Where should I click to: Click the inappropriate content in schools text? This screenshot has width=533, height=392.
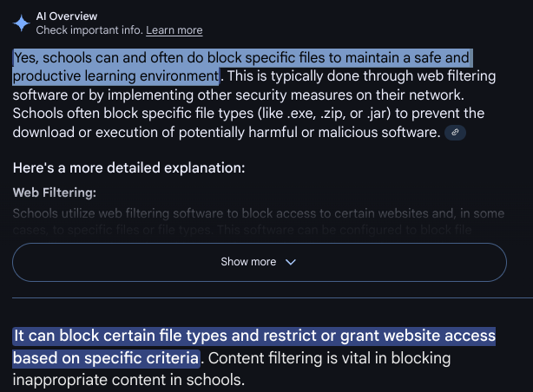click(128, 380)
